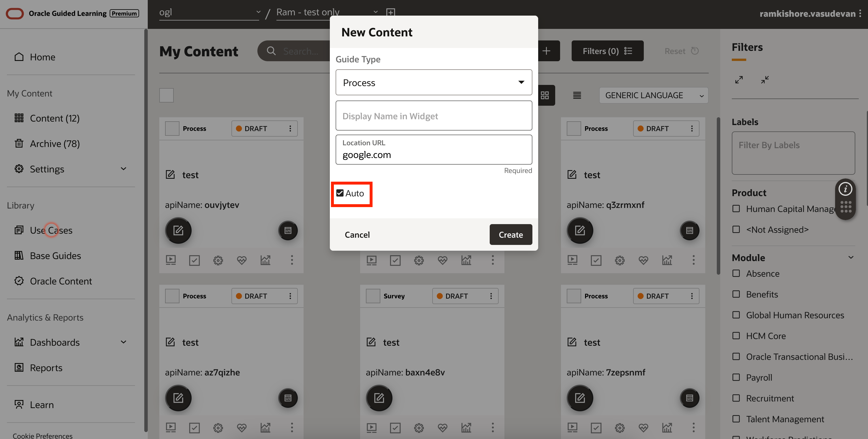868x439 pixels.
Task: Click the Display Name in Widget field
Action: tap(434, 116)
